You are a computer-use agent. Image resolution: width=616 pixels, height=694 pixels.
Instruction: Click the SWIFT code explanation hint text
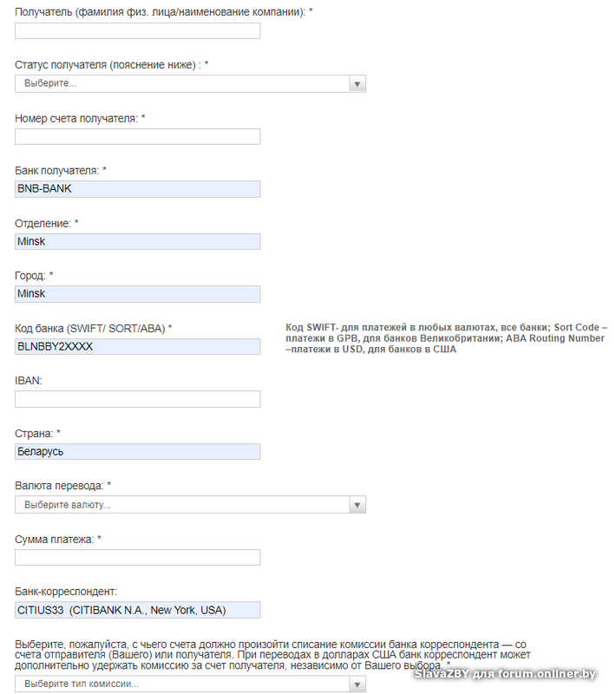[446, 338]
